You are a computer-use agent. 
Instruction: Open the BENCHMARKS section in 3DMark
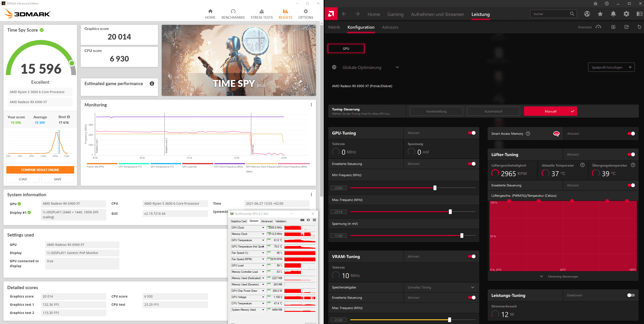233,14
